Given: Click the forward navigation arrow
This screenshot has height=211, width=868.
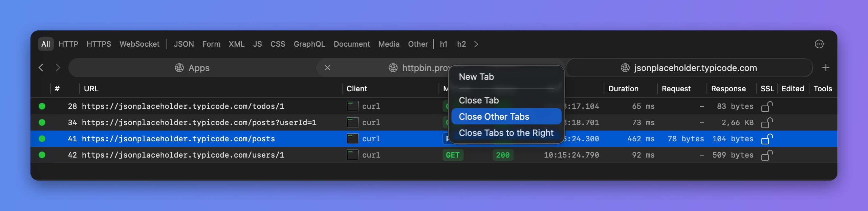Looking at the screenshot, I should pos(58,68).
